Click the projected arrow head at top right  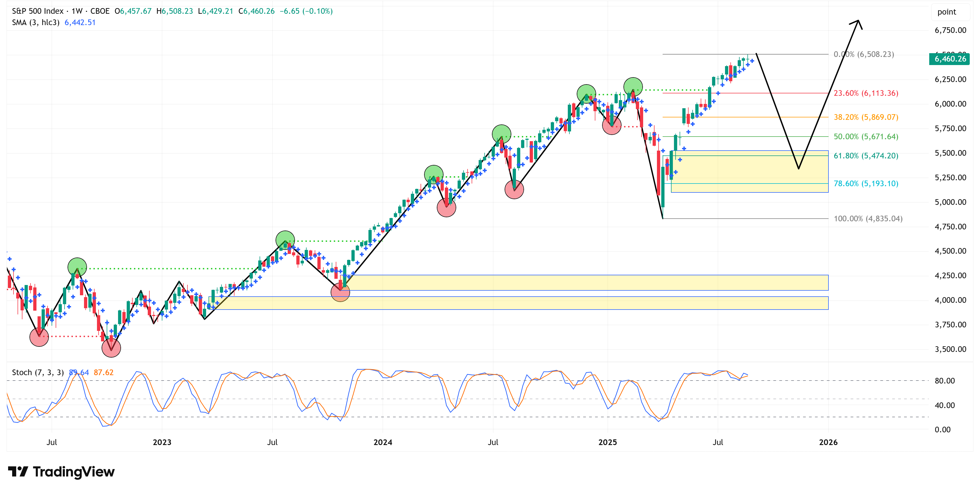tap(857, 22)
